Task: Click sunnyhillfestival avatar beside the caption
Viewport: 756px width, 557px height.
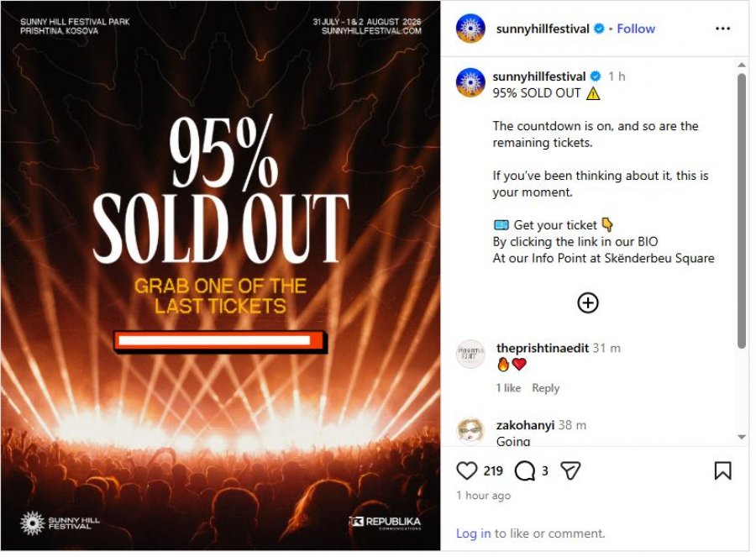Action: (x=470, y=82)
